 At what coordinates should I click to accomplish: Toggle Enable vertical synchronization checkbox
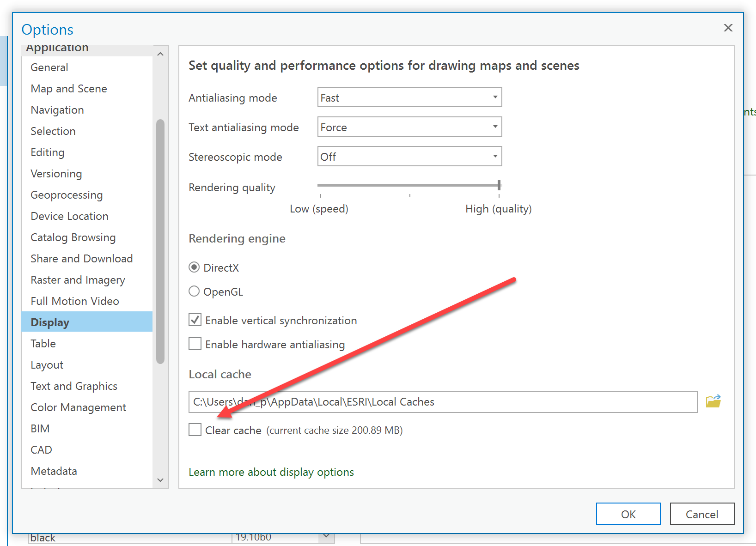195,320
